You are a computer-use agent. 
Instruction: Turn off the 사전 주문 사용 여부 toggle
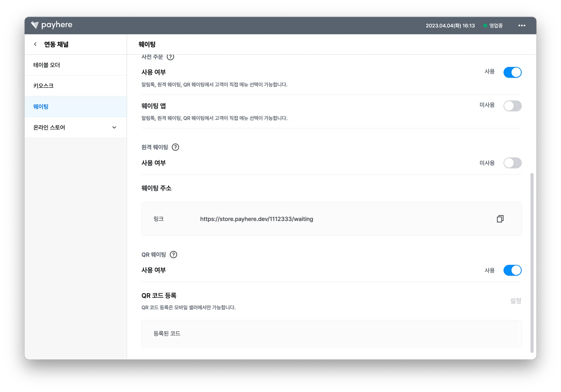[x=512, y=72]
